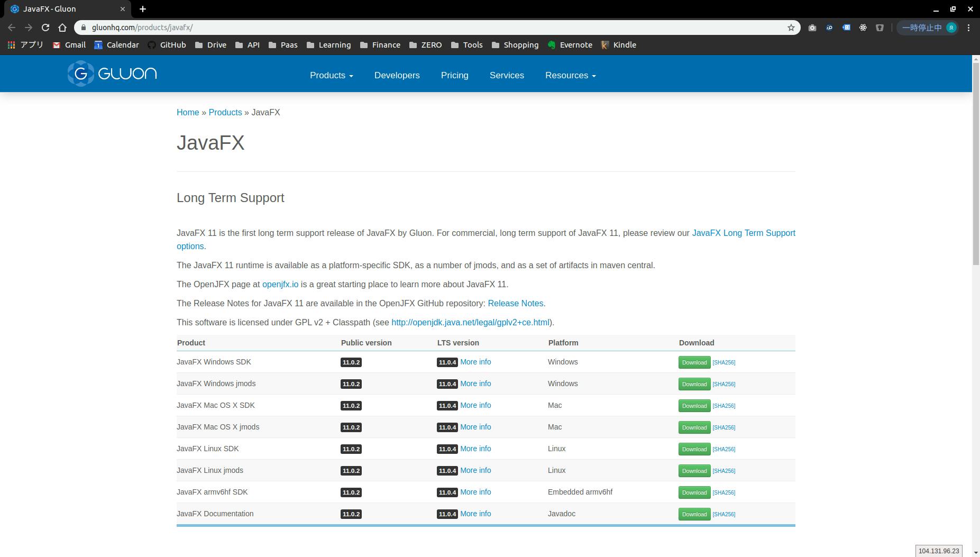Open the screenshot camera extension
This screenshot has width=980, height=557.
(813, 28)
